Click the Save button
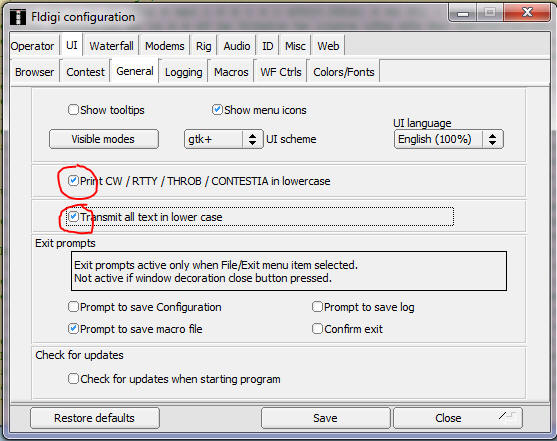 325,418
